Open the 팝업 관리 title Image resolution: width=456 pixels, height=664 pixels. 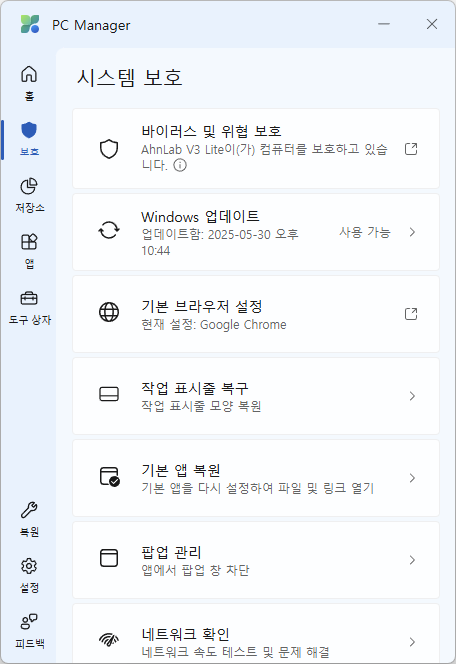click(x=171, y=552)
